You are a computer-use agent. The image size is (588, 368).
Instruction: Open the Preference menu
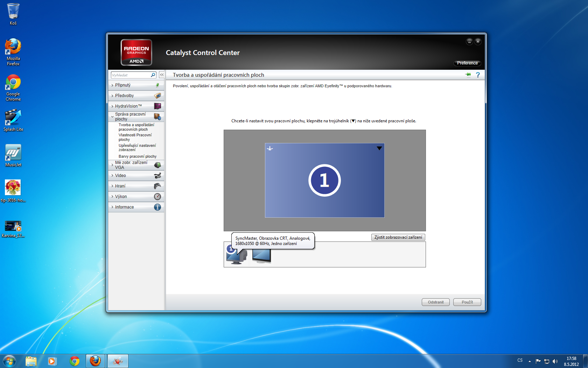coord(467,63)
